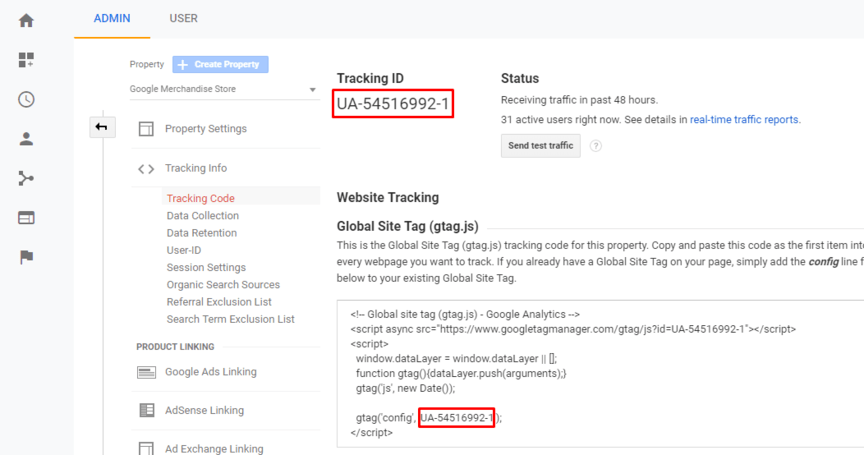Go to the Home icon in sidebar
The image size is (864, 455).
(26, 21)
